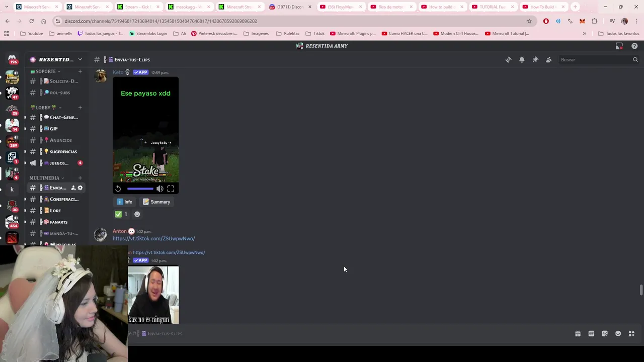644x362 pixels.
Task: Enter fullscreen on the video clip
Action: [171, 189]
